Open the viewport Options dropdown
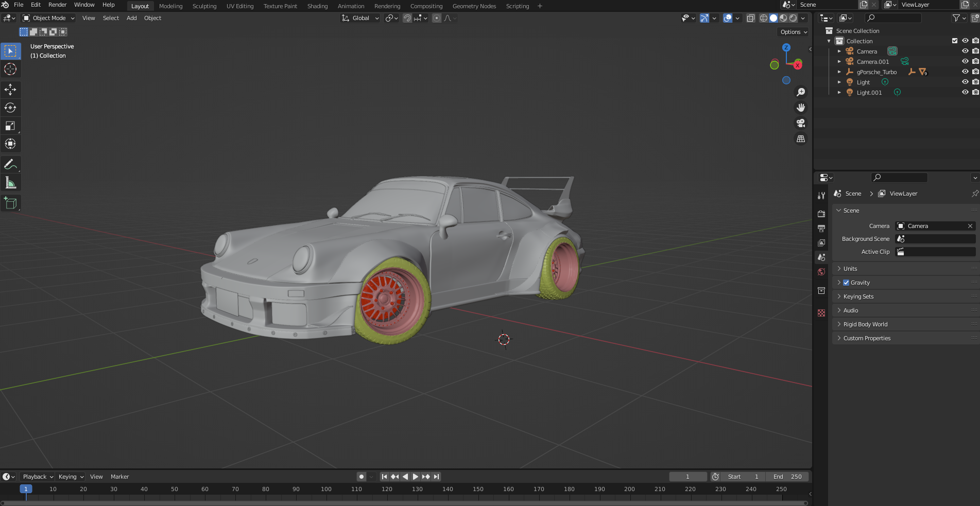 coord(794,32)
